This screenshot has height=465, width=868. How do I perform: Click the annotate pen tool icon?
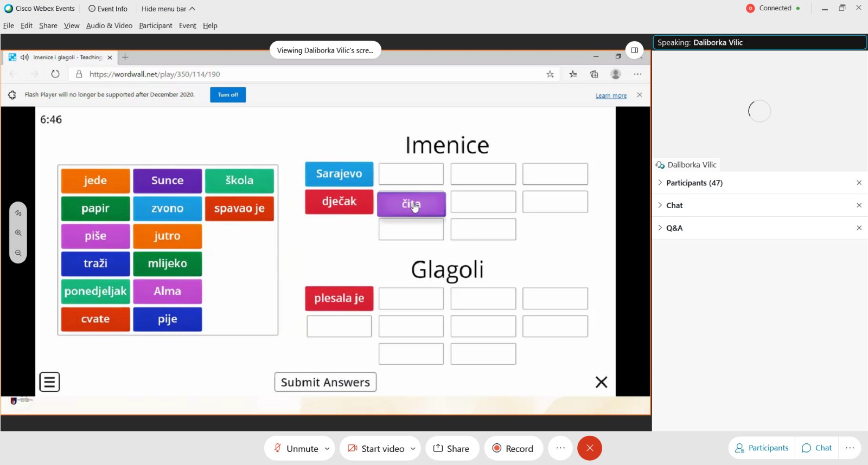tap(18, 213)
